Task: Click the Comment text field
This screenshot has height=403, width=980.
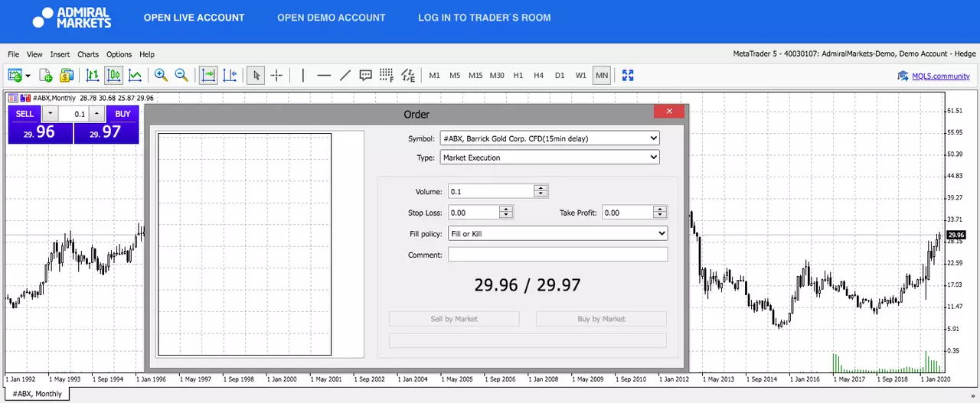Action: tap(558, 255)
